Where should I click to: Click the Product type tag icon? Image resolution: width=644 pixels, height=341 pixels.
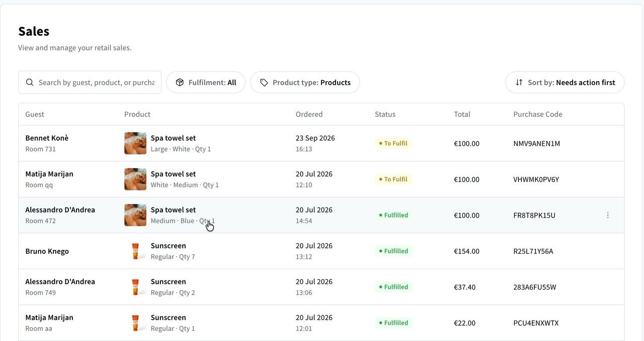click(264, 82)
